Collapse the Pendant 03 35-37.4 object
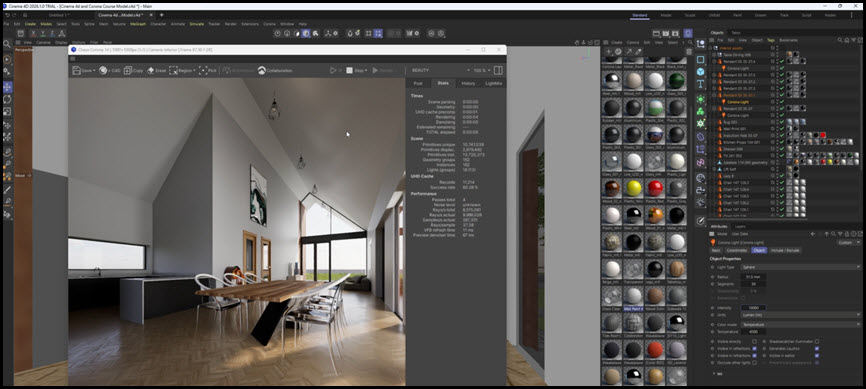This screenshot has width=866, height=389. pyautogui.click(x=714, y=61)
